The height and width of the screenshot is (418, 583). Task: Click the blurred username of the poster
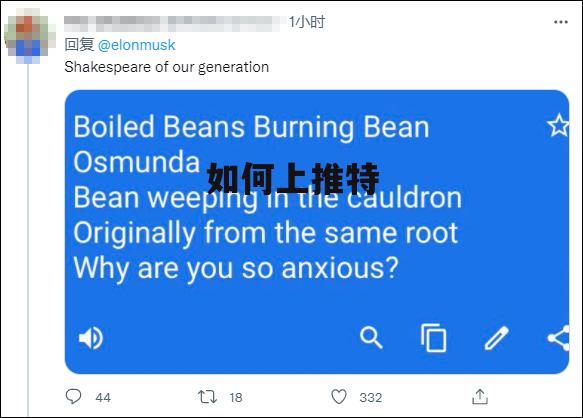click(174, 23)
